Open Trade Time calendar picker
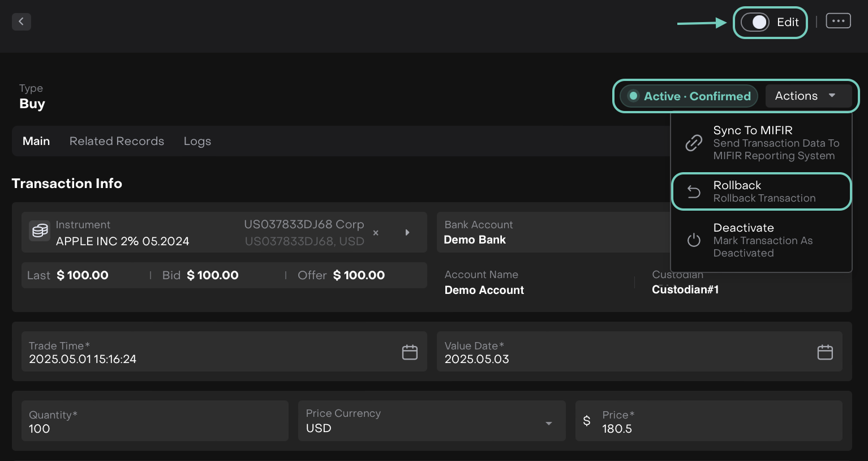868x461 pixels. [x=410, y=352]
